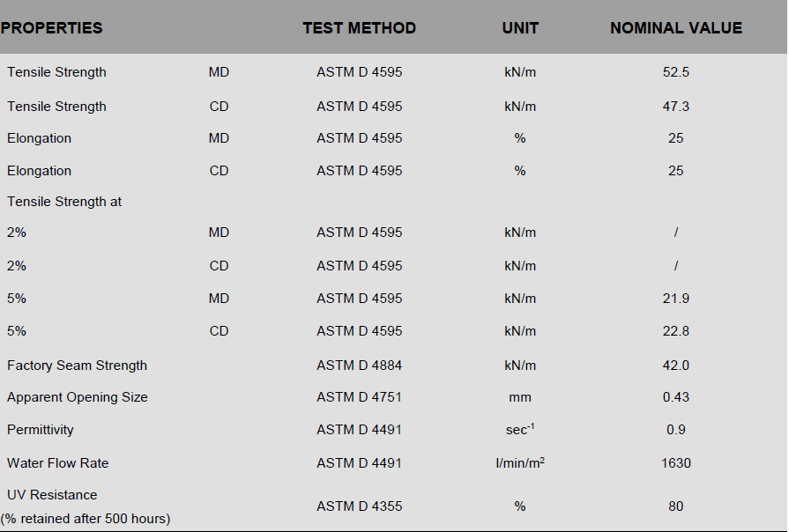The height and width of the screenshot is (532, 789).
Task: Select the ASTM D 4751 test method
Action: coord(359,397)
